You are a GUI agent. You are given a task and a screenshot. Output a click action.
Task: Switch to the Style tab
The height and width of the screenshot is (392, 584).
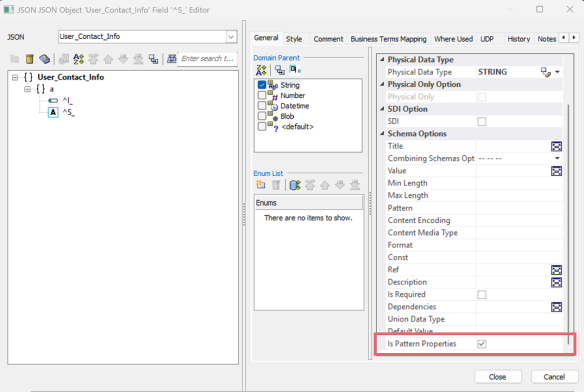point(294,39)
